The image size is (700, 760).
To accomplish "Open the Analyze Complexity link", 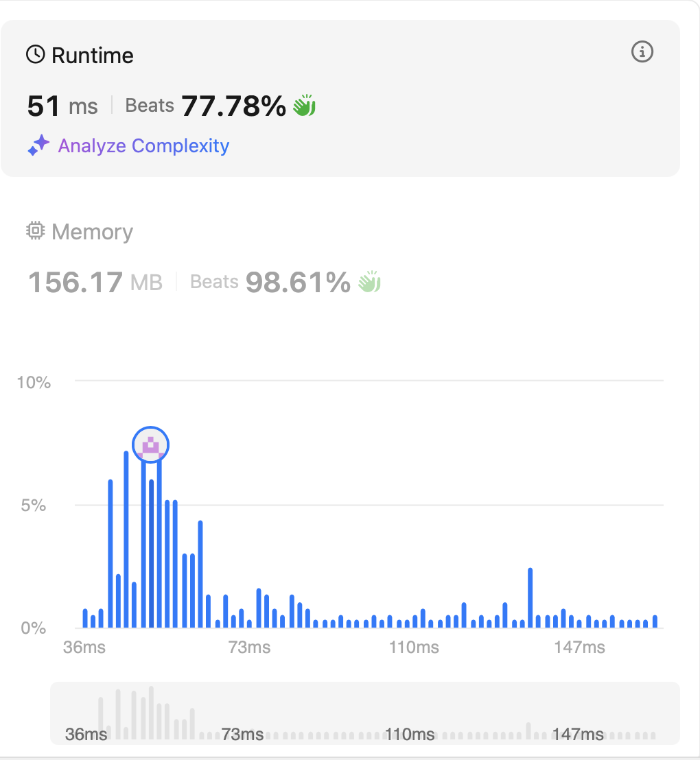I will pos(143,145).
